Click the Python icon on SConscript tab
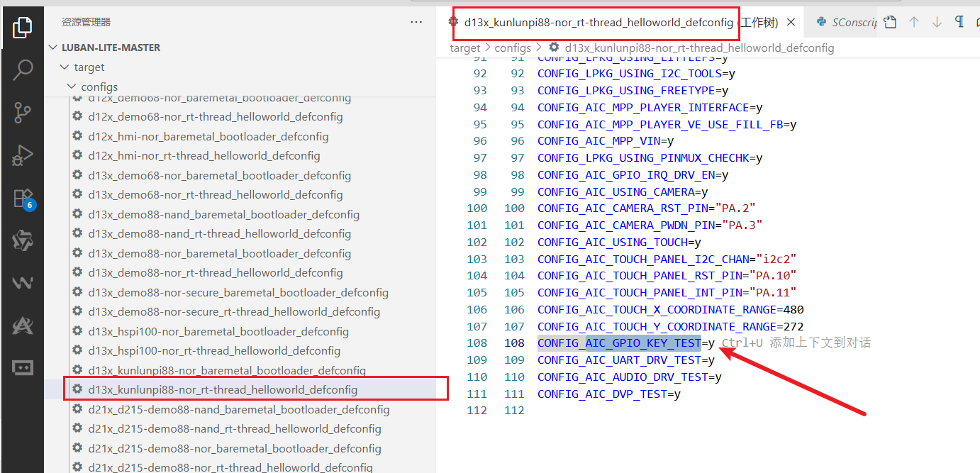 click(822, 22)
